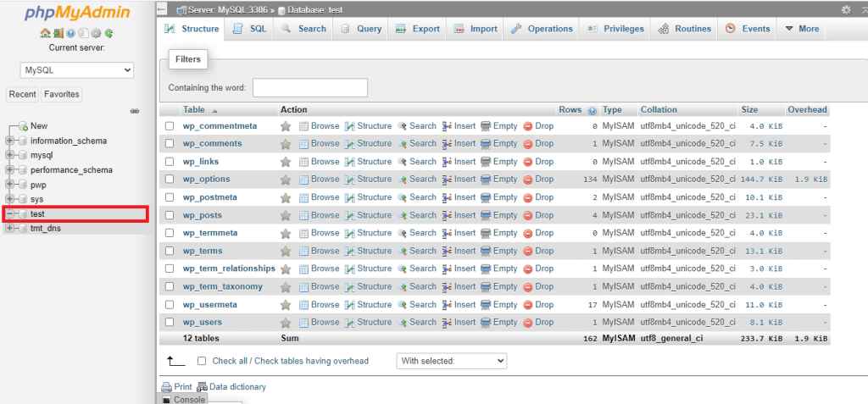This screenshot has width=868, height=404.
Task: Click the favorite star for wp_users
Action: [286, 322]
